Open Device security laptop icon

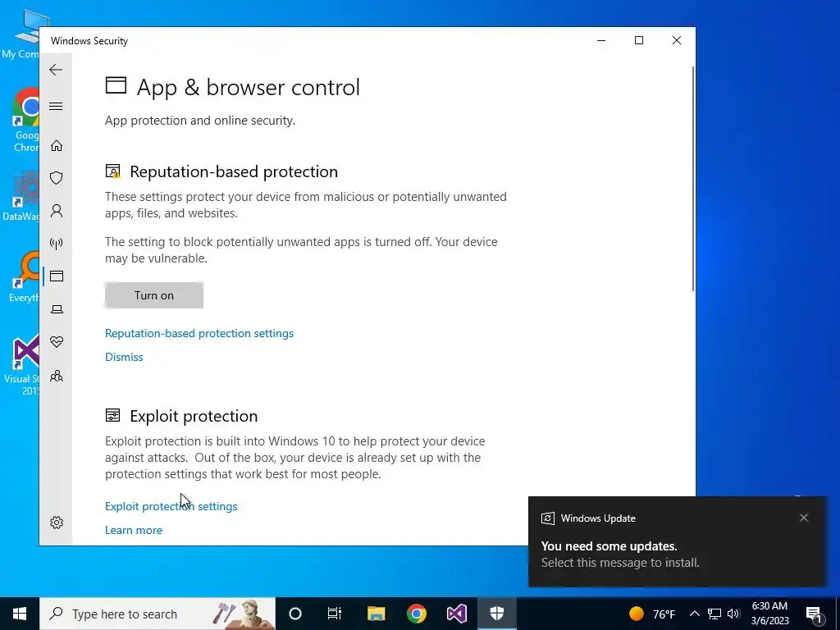coord(57,309)
